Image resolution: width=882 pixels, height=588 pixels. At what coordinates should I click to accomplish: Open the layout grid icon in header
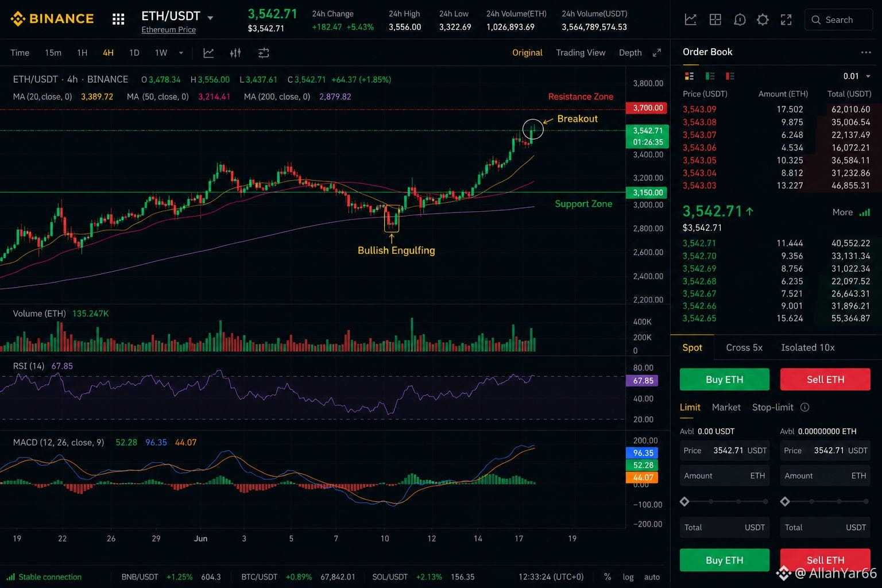click(x=715, y=20)
